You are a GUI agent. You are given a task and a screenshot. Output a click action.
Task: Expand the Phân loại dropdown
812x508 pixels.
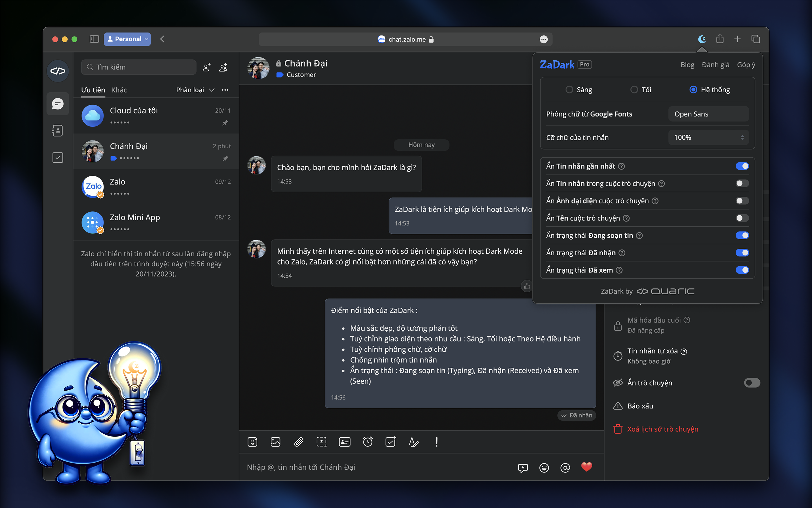[195, 90]
